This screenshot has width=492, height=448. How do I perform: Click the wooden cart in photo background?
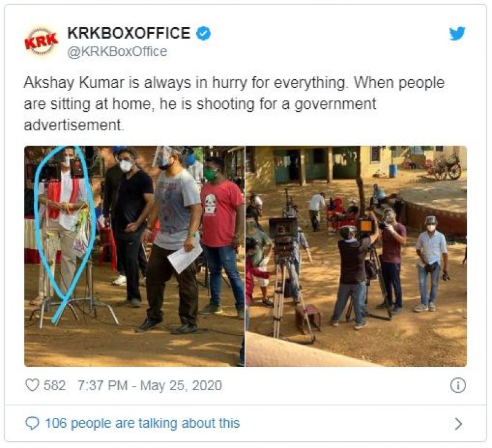coord(446,165)
